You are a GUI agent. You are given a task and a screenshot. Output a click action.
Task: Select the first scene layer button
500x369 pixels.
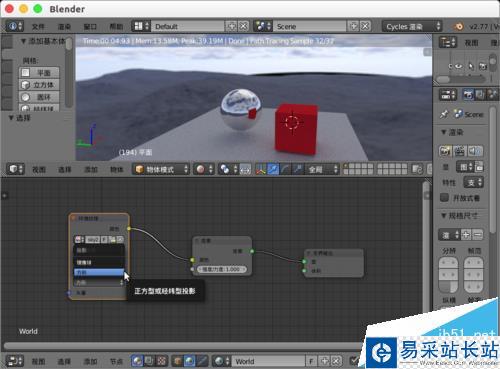click(347, 166)
